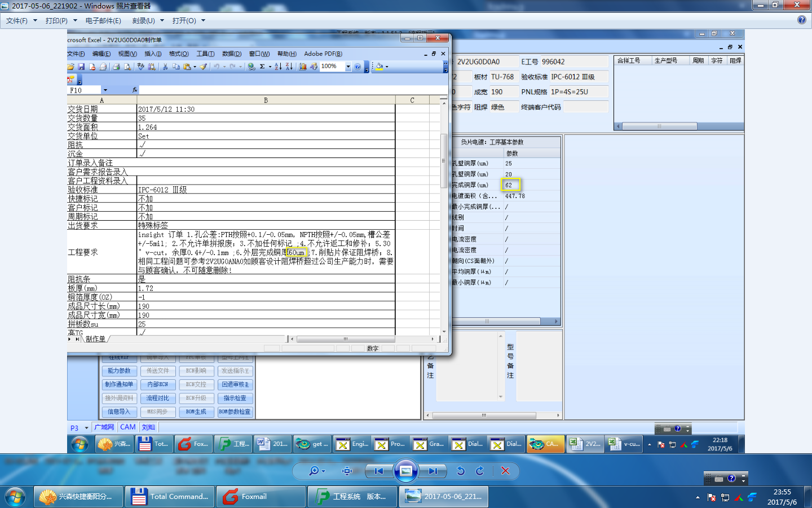The width and height of the screenshot is (812, 508).
Task: Click the 完成铜厚 value 62 field
Action: click(511, 185)
